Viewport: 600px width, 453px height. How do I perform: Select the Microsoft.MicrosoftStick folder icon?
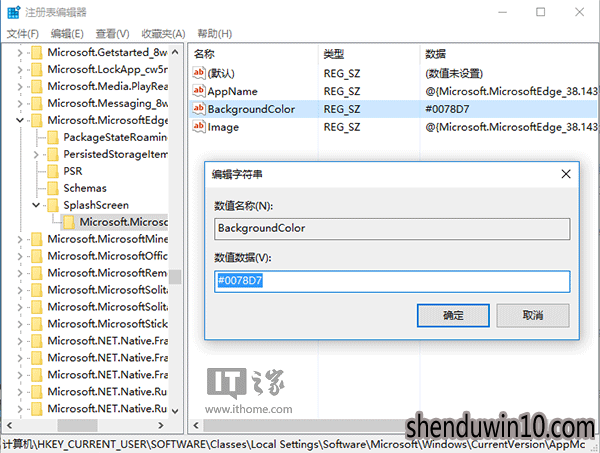(x=37, y=324)
